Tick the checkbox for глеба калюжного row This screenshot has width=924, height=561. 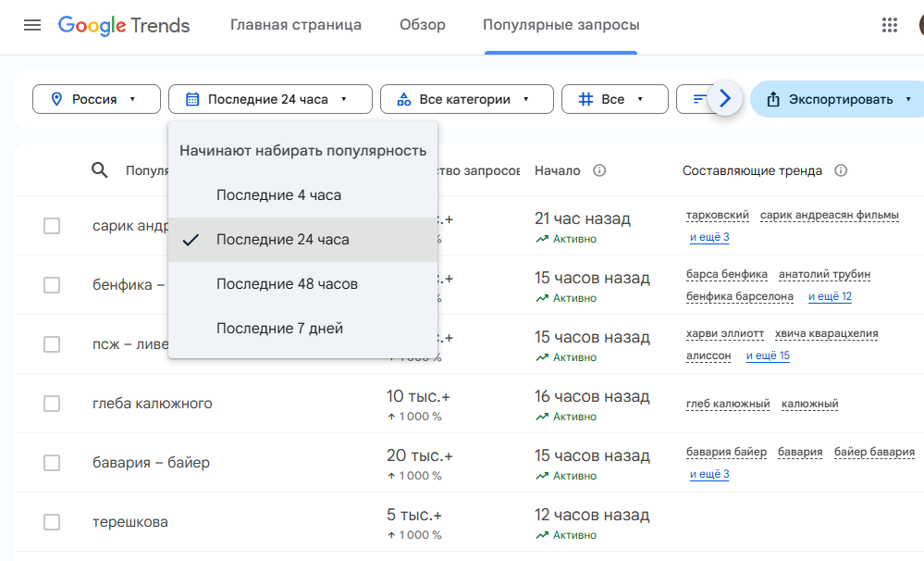pos(52,404)
